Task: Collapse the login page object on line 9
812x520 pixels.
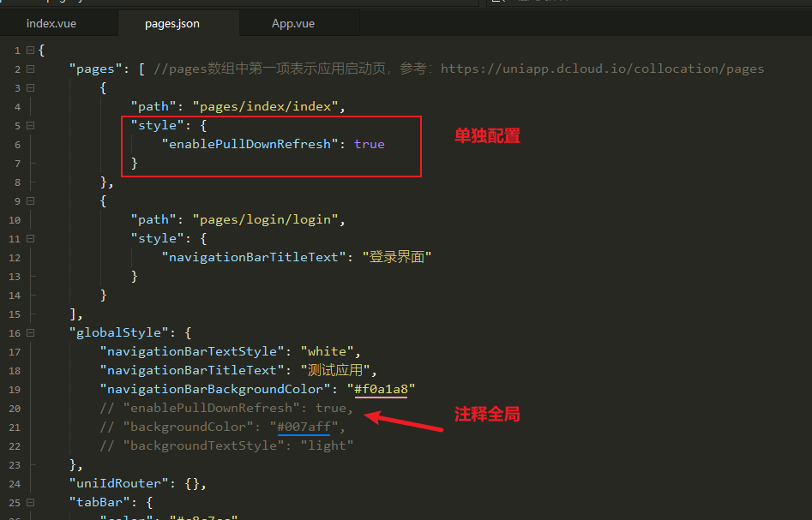Action: [x=29, y=200]
